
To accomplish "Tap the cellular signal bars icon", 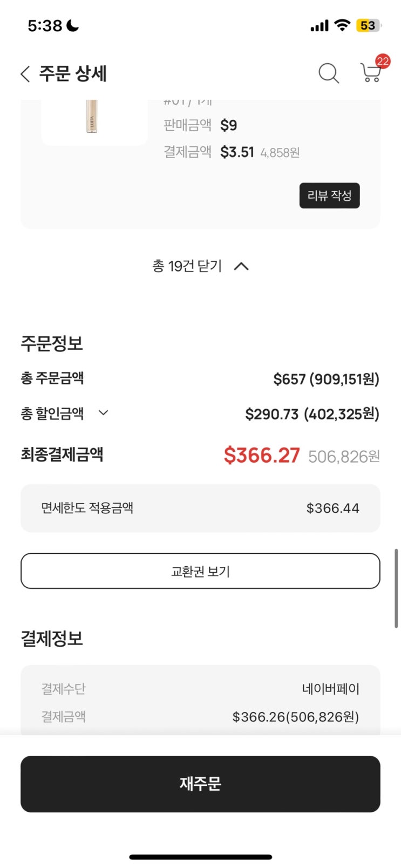I will (319, 25).
